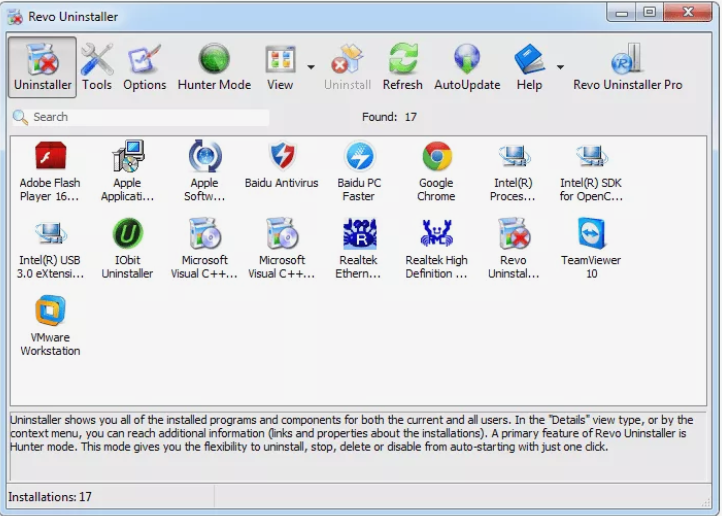Viewport: 722px width, 516px height.
Task: Select Microsoft Visual C++ entry beside Realtek Ethernet
Action: point(282,249)
